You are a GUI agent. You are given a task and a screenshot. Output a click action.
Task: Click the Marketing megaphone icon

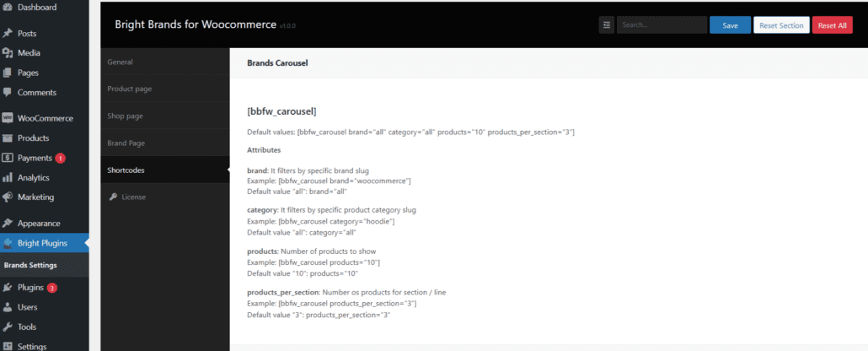(8, 197)
